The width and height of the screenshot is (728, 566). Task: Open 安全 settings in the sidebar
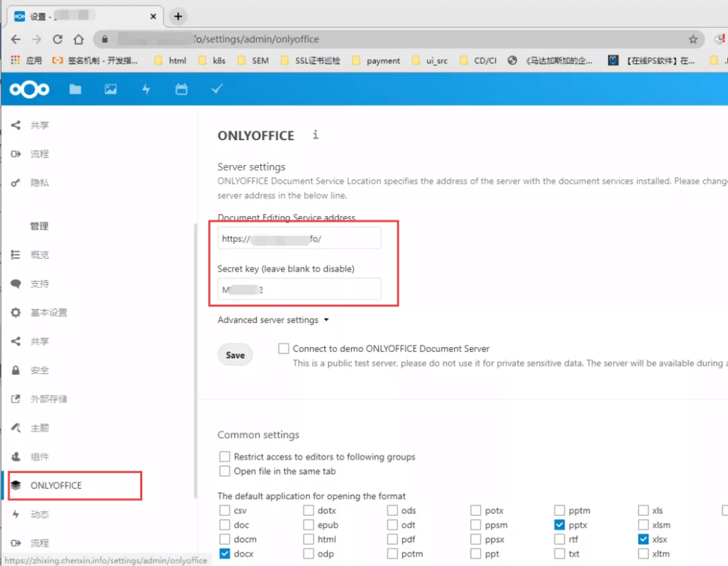click(x=40, y=370)
